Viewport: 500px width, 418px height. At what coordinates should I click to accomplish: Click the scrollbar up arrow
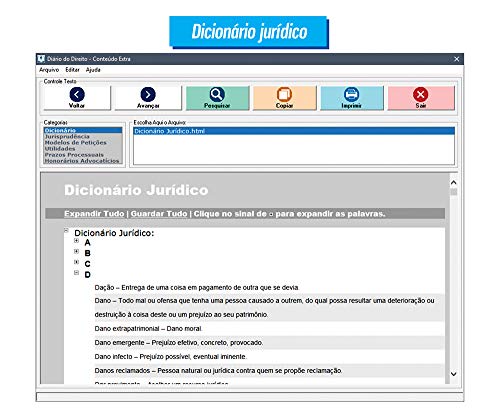[453, 182]
